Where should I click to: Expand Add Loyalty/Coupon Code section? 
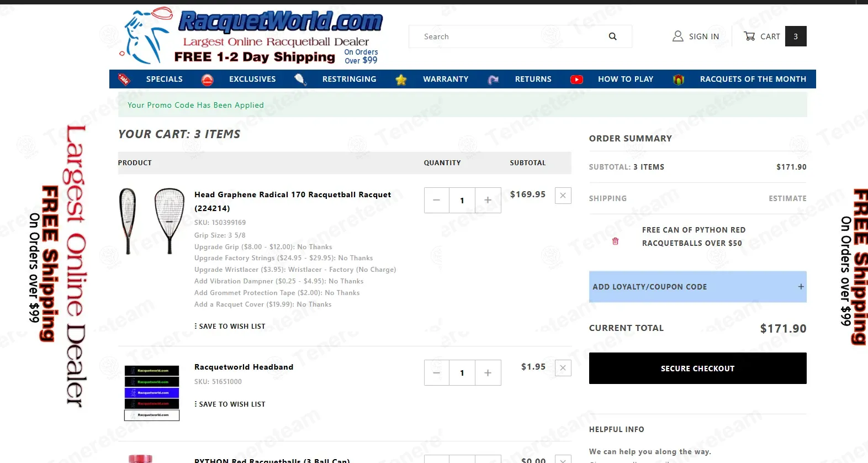click(x=697, y=287)
